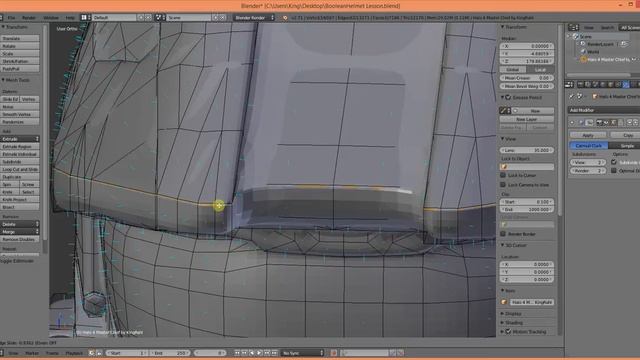Click the auto keyframe record button
The height and width of the screenshot is (360, 640).
334,353
